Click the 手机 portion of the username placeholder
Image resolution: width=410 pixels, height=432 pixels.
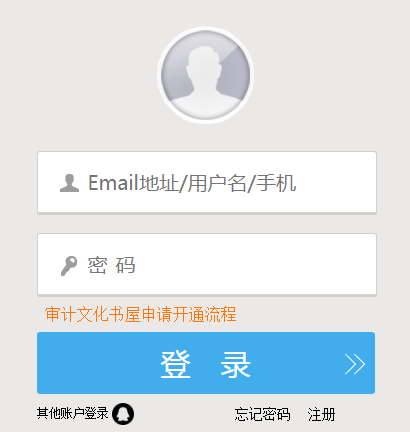point(276,183)
